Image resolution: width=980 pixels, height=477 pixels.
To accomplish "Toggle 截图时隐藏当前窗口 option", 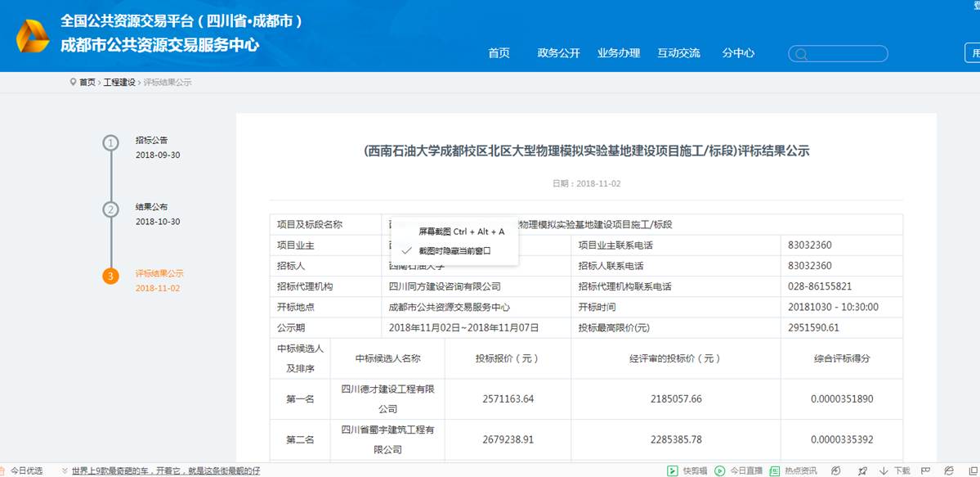I will (454, 250).
